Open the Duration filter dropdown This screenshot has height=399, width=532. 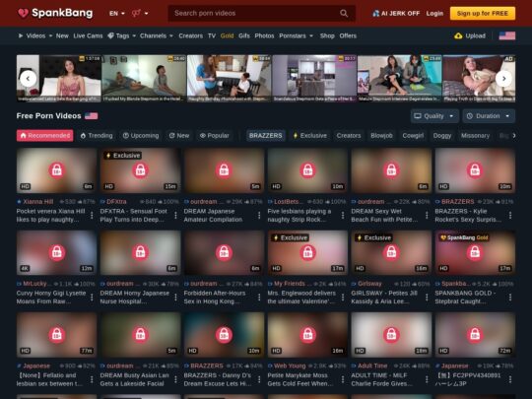tap(489, 116)
